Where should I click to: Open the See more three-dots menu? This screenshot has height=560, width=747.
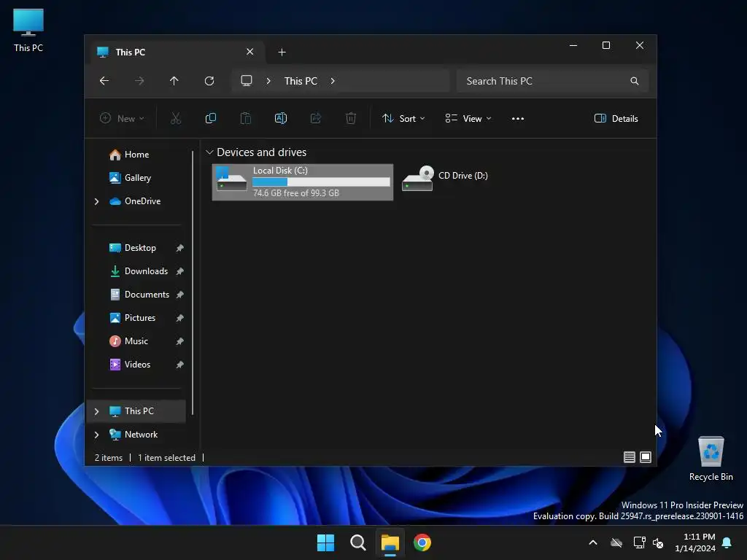coord(518,119)
